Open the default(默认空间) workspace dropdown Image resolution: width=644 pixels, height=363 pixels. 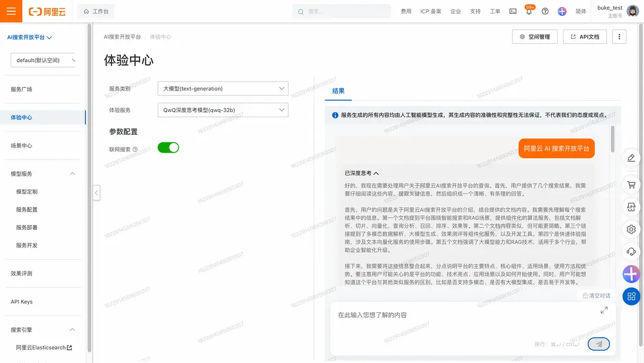click(43, 60)
